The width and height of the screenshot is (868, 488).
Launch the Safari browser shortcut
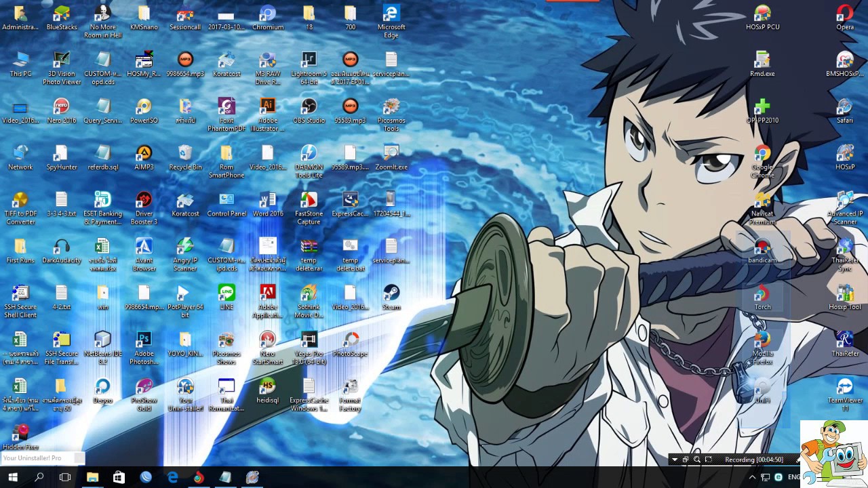pyautogui.click(x=845, y=112)
